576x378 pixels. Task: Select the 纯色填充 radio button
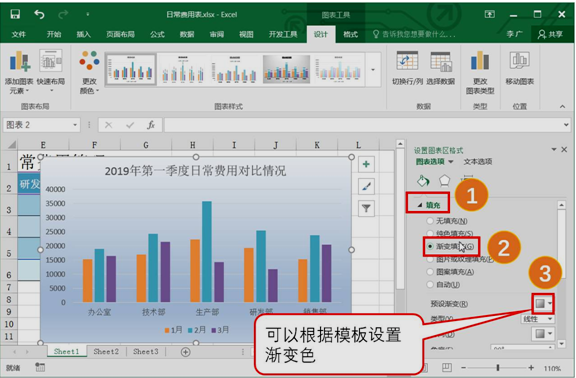[430, 233]
